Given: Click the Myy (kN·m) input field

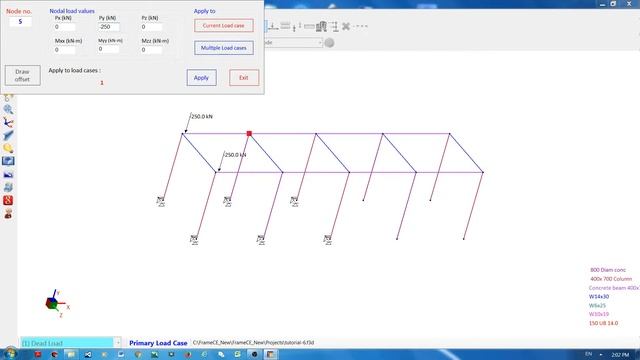Looking at the screenshot, I should pyautogui.click(x=109, y=49).
